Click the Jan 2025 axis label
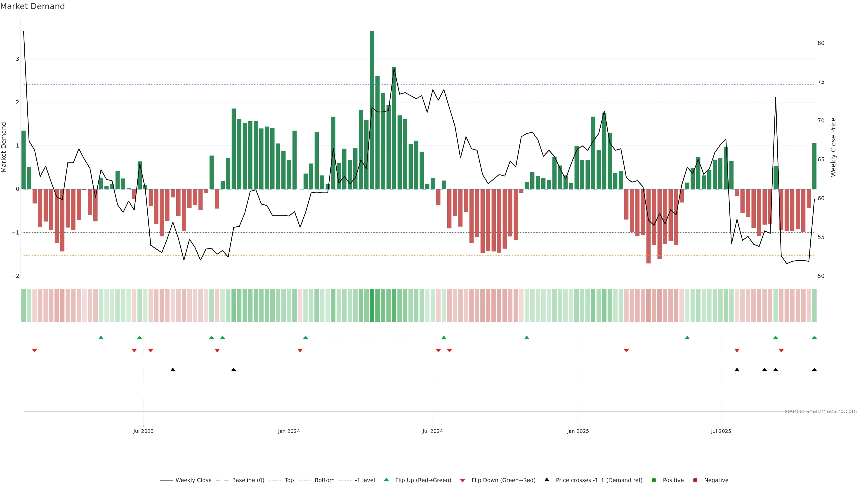Image resolution: width=868 pixels, height=488 pixels. coord(578,432)
